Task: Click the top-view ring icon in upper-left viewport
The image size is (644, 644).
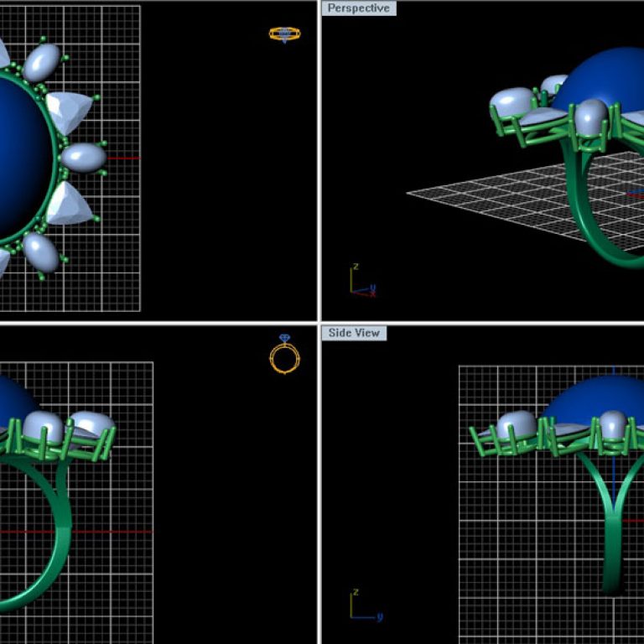Action: (284, 34)
